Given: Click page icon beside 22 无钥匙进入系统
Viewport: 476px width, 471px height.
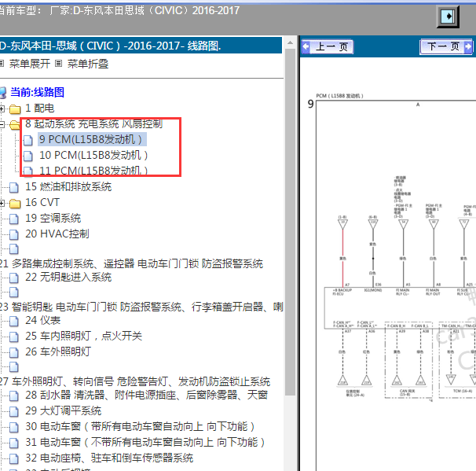Looking at the screenshot, I should pos(14,278).
